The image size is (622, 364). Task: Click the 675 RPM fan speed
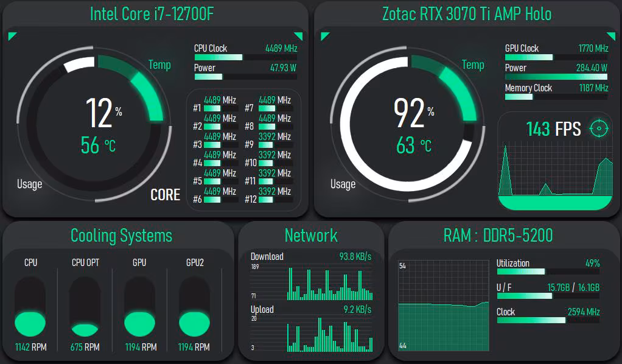point(85,347)
